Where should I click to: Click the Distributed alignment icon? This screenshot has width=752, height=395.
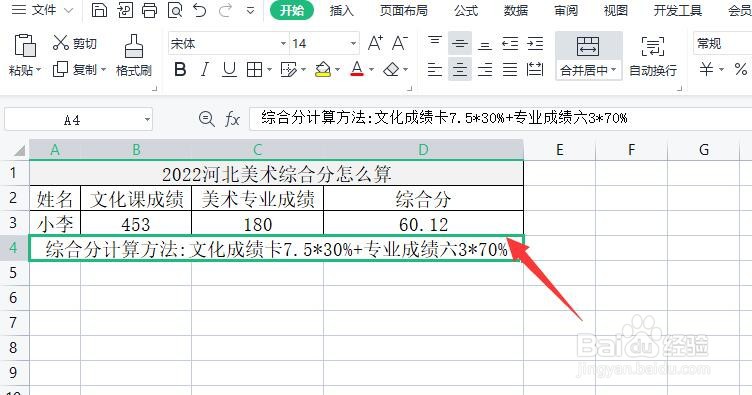(x=535, y=70)
